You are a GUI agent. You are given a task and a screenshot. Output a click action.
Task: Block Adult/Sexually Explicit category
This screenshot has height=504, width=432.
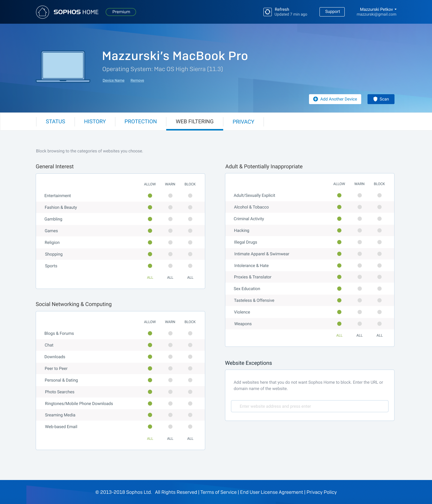point(379,195)
